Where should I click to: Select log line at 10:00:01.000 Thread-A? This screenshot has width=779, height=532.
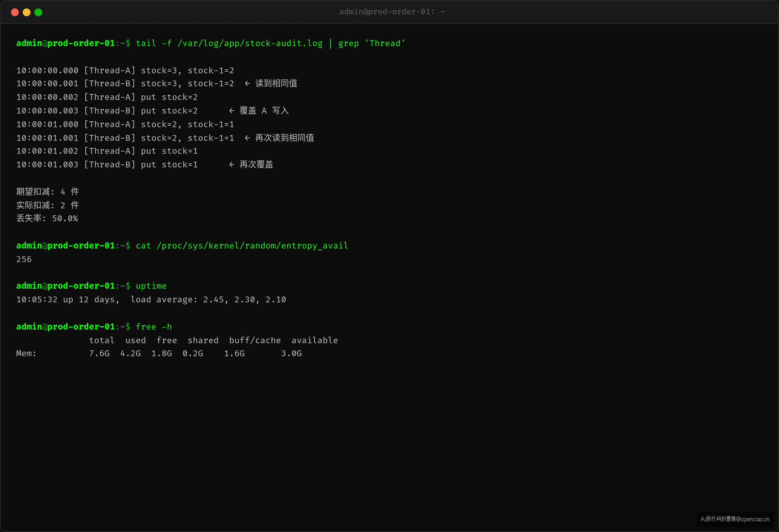[x=125, y=124]
